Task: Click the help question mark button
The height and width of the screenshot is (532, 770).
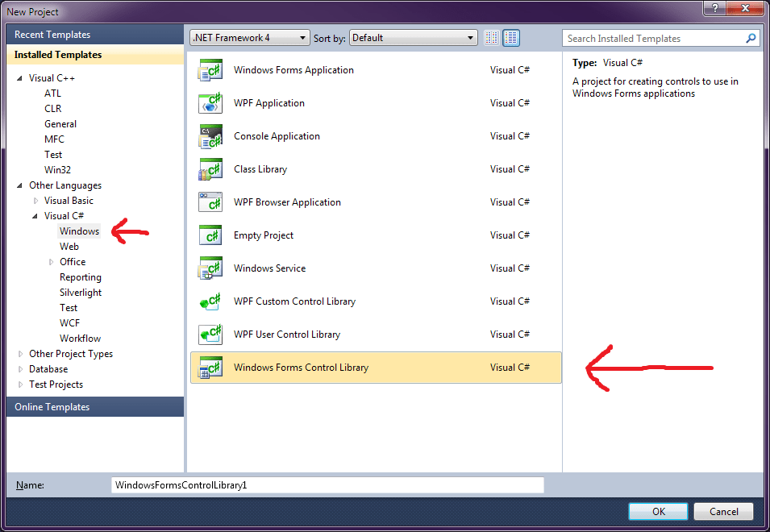Action: click(x=715, y=8)
